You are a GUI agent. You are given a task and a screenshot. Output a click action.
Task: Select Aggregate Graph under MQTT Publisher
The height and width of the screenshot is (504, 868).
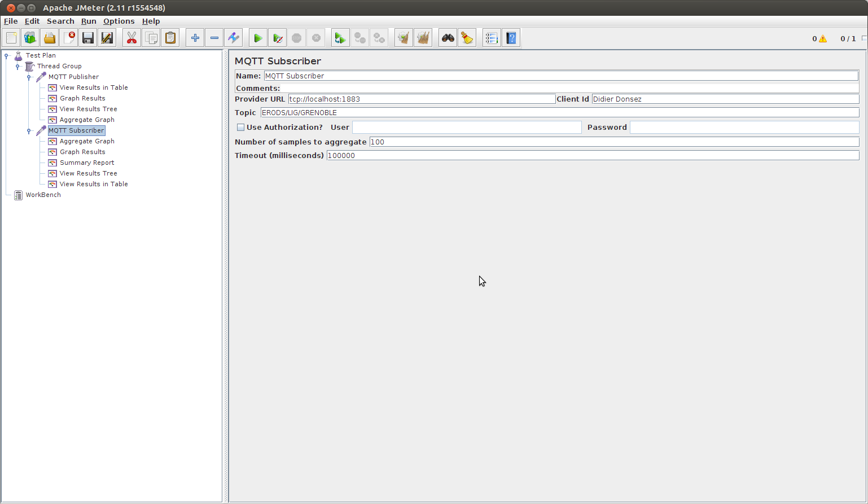pos(87,120)
